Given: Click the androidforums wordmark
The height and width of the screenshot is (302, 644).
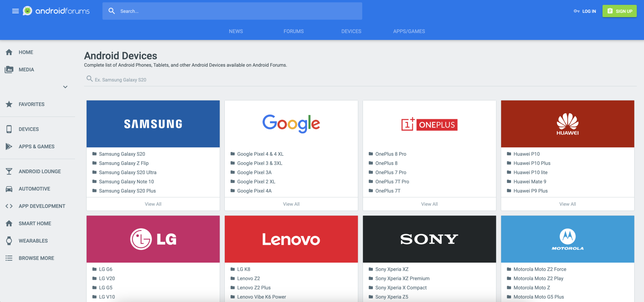Looking at the screenshot, I should tap(62, 11).
